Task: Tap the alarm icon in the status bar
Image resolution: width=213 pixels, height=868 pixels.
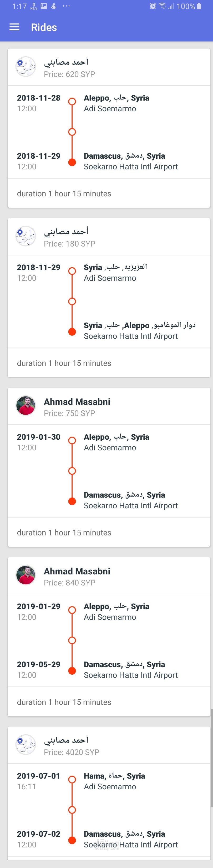Action: 153,6
